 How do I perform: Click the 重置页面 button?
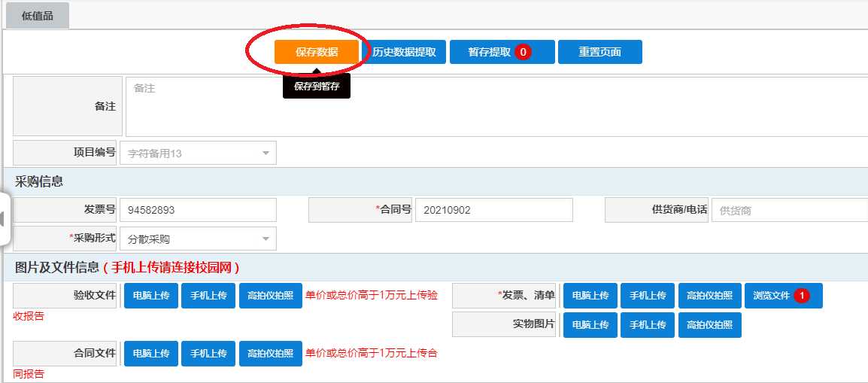pos(599,52)
